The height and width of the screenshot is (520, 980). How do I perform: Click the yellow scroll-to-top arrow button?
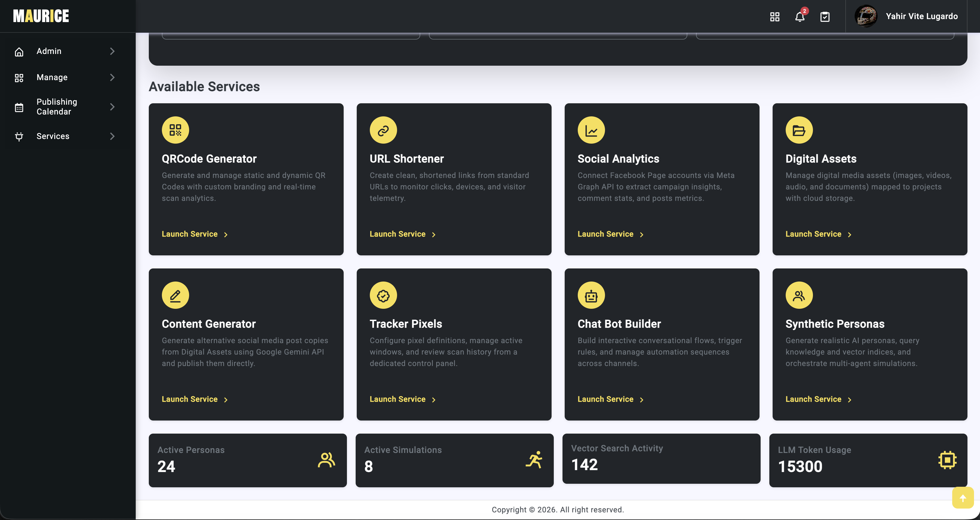tap(963, 498)
